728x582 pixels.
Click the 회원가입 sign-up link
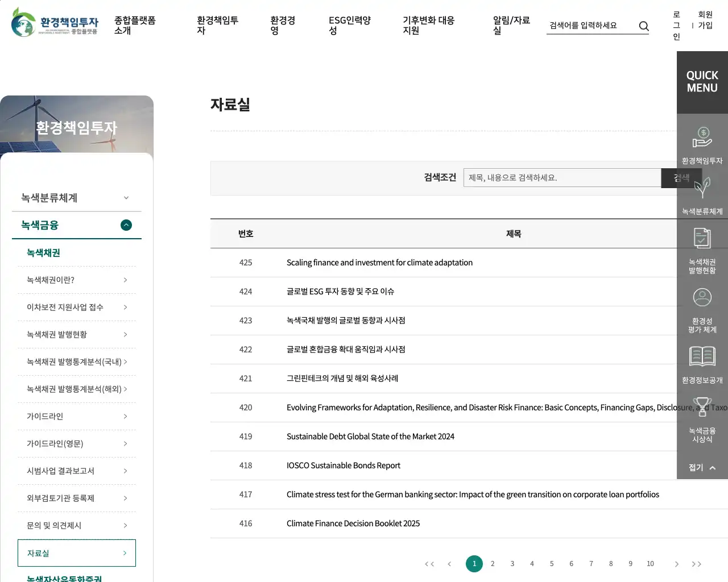pyautogui.click(x=705, y=20)
